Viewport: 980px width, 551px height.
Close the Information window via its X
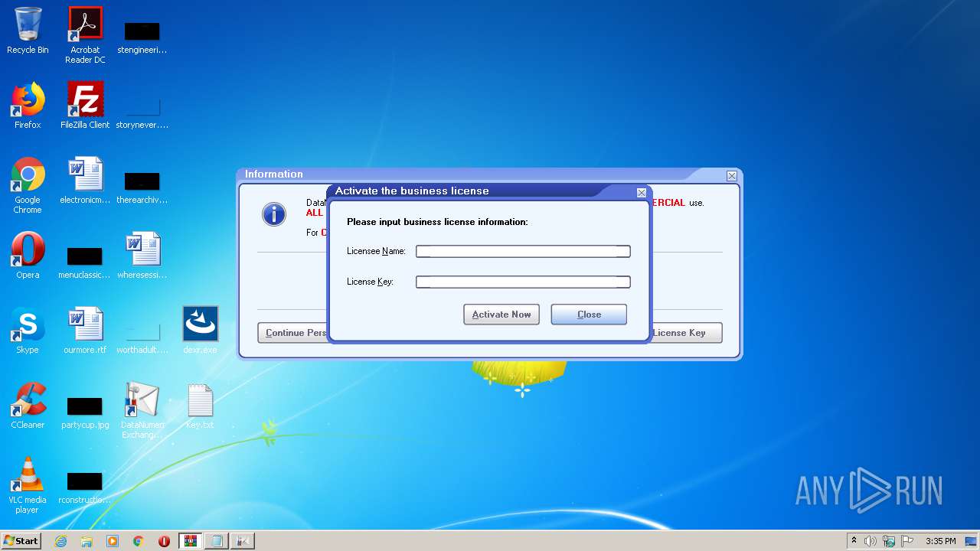(732, 176)
